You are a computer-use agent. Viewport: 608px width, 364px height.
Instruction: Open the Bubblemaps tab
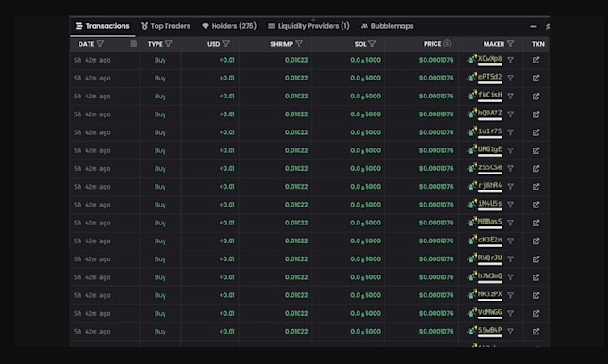coord(387,26)
